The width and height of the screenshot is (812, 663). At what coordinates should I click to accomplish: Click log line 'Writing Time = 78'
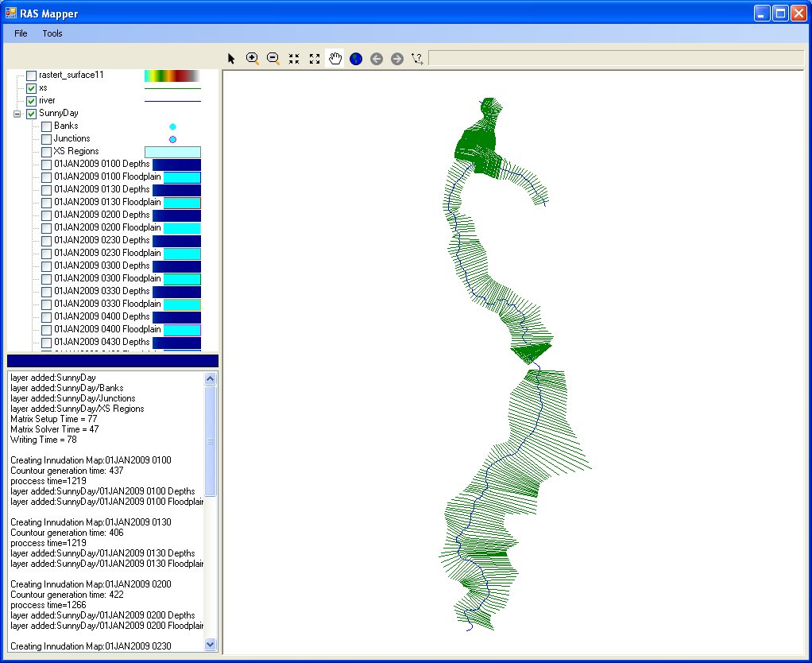coord(44,440)
